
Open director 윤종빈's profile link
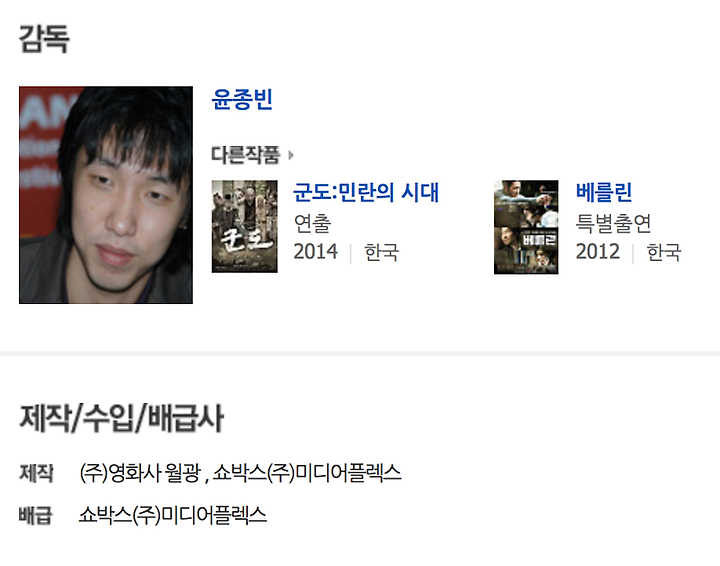(x=242, y=99)
